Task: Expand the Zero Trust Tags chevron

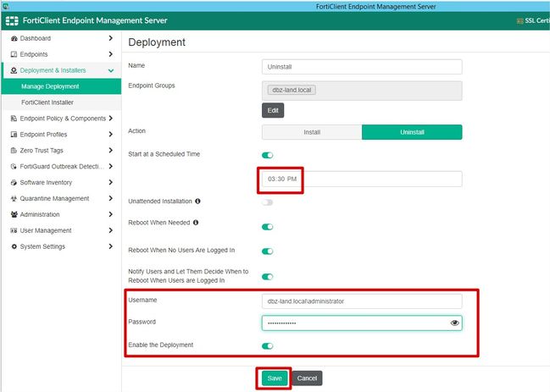Action: point(111,151)
